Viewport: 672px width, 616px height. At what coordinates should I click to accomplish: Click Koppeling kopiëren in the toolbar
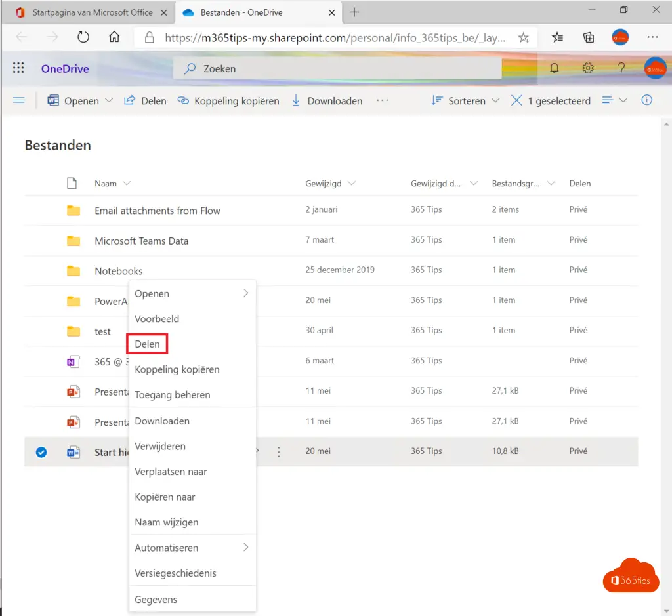[x=228, y=100]
